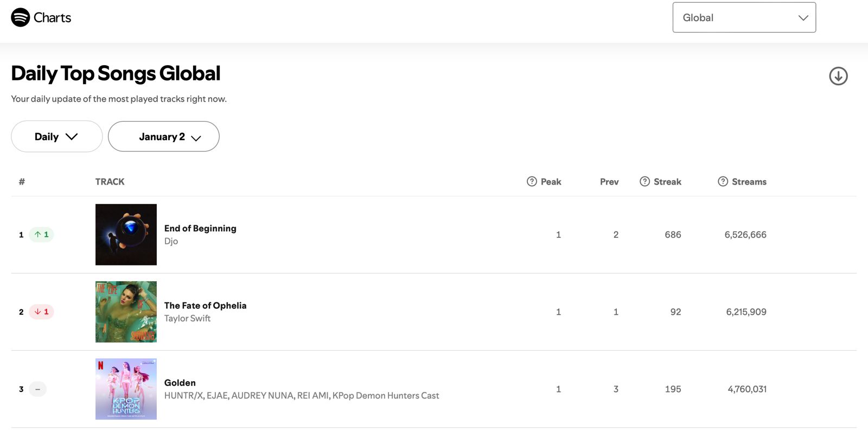Select The Fate of Ophelia cover art

tap(126, 312)
